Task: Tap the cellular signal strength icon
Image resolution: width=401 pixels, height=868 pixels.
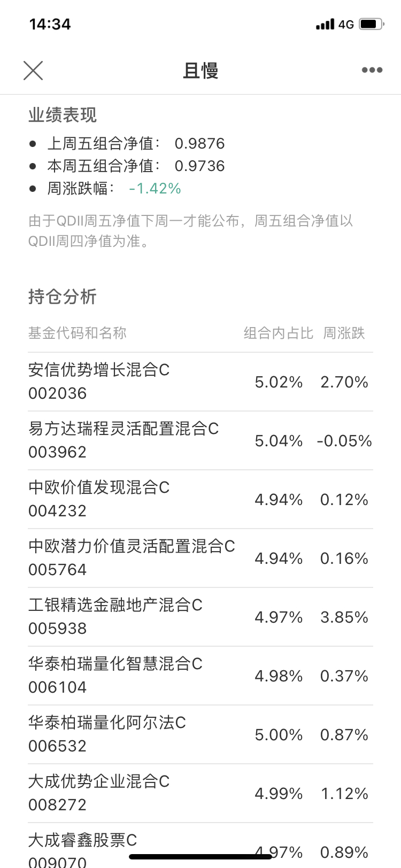Action: (325, 25)
